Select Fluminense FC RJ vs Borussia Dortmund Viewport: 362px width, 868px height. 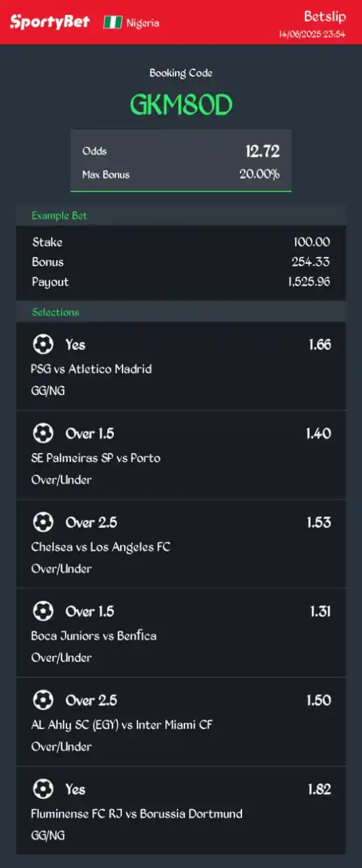[136, 814]
